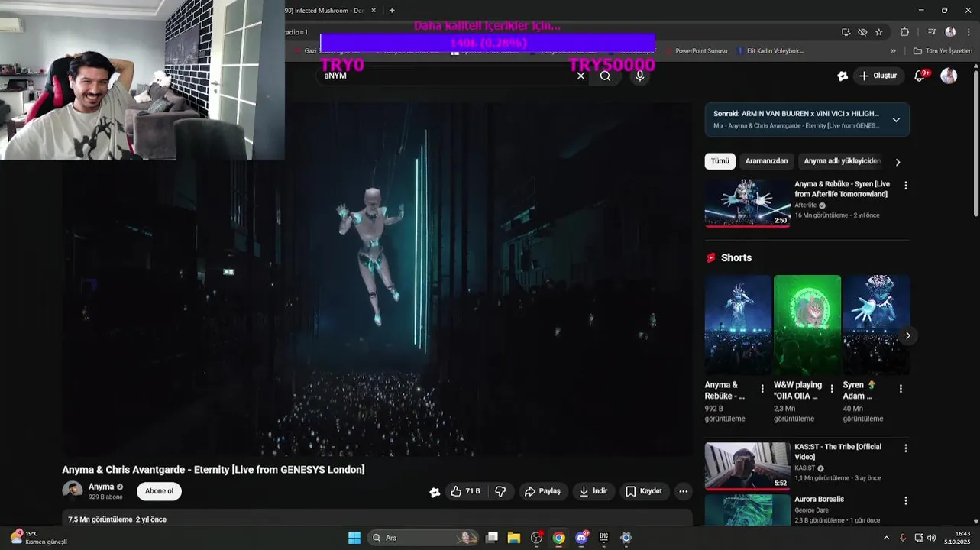Open options for Anyma & Rebüke Short
Screen dimensions: 980x550
[x=762, y=389]
